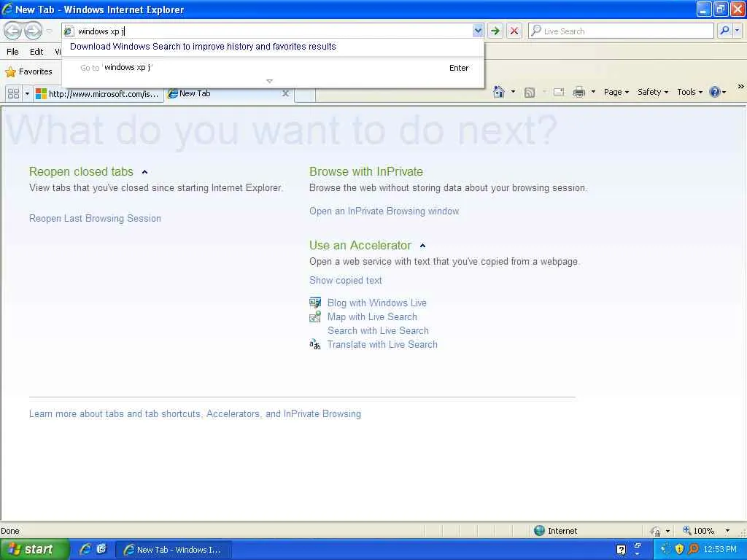Click the blue Help question mark icon
The image size is (747, 560).
[715, 92]
